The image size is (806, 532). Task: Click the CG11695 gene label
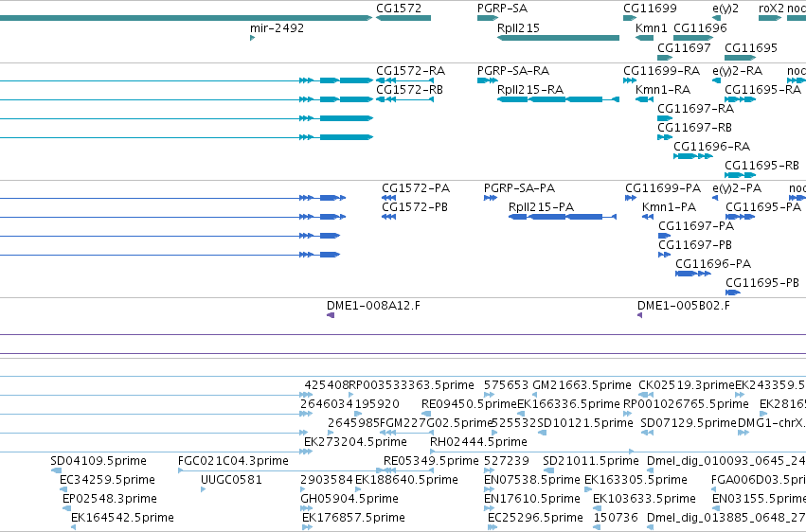(750, 47)
